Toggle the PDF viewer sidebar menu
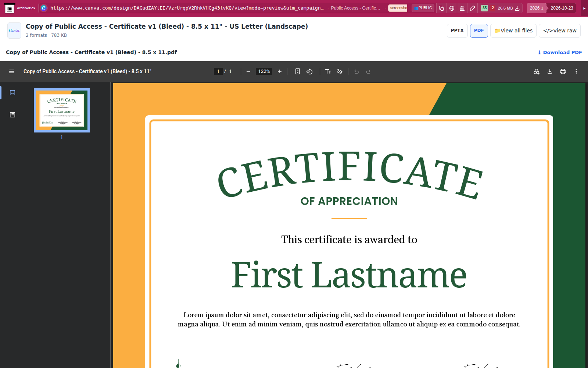Screen dimensions: 588x368 coord(12,71)
